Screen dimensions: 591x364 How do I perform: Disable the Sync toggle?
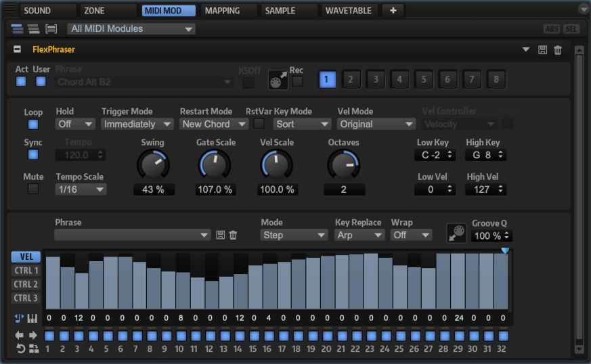point(33,154)
